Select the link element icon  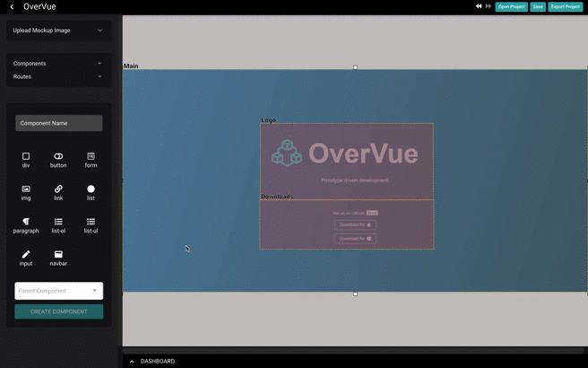tap(58, 188)
